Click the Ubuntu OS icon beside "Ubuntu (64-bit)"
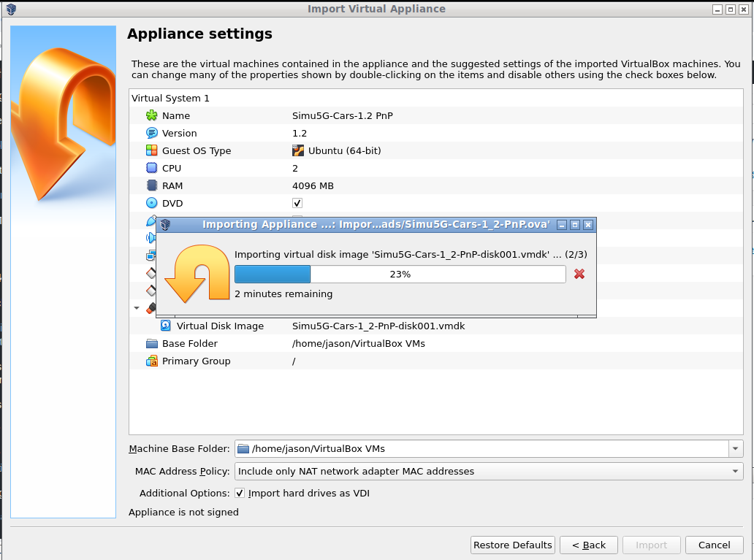 [x=298, y=150]
